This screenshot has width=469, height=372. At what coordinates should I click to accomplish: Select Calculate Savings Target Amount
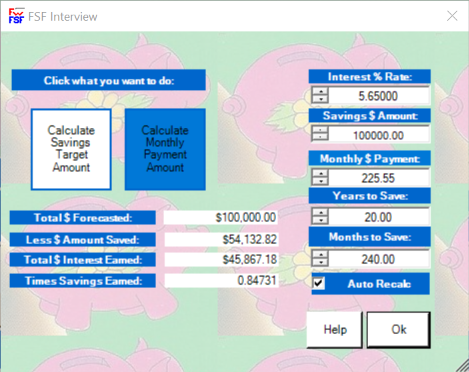click(x=71, y=149)
